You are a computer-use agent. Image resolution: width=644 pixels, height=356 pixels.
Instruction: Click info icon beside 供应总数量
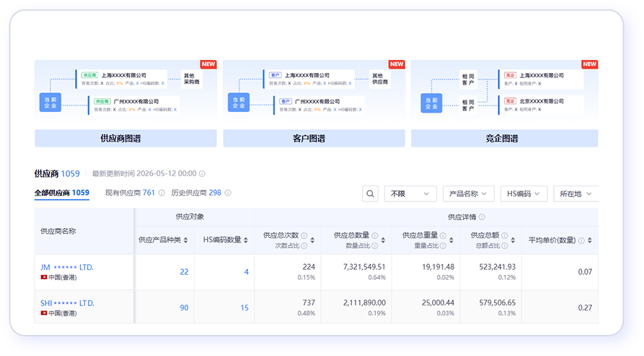(374, 235)
